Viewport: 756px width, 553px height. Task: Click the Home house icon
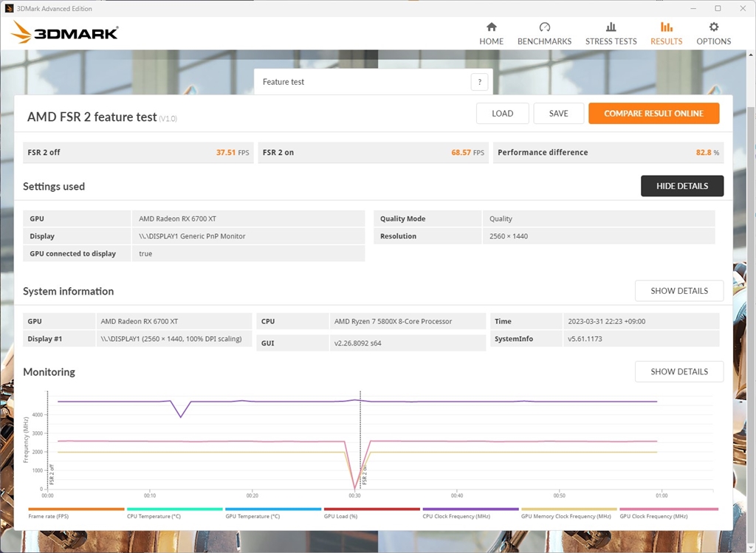click(491, 27)
